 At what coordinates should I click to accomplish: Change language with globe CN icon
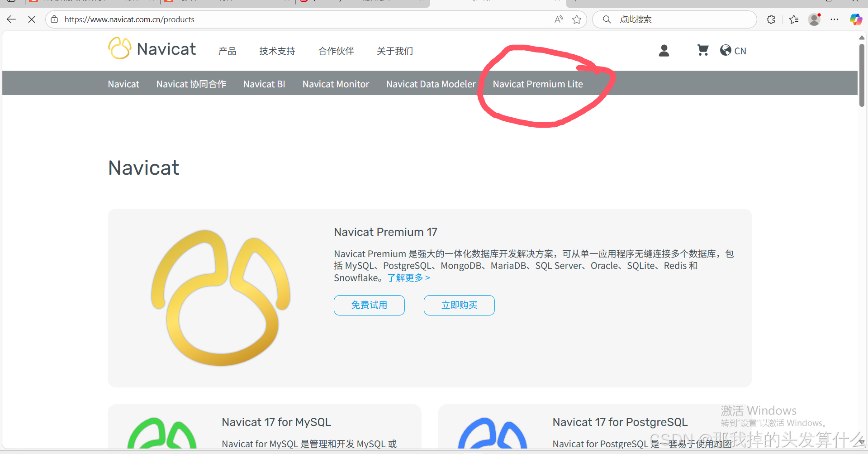tap(733, 51)
